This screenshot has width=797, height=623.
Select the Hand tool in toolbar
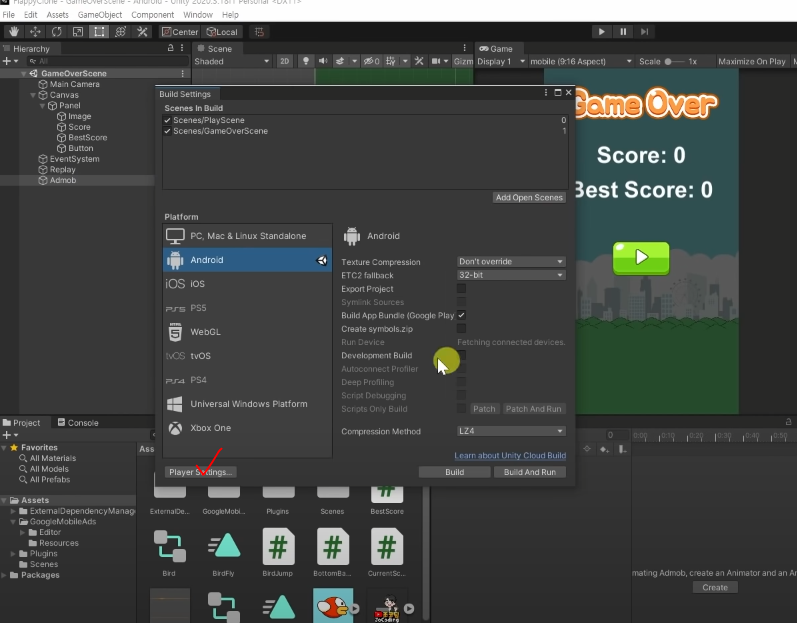pyautogui.click(x=14, y=32)
